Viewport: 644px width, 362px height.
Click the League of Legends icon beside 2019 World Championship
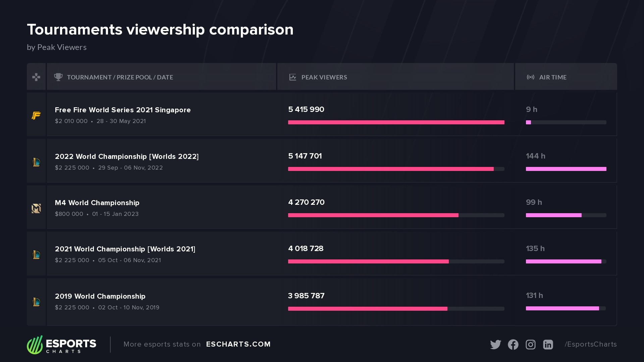(36, 302)
